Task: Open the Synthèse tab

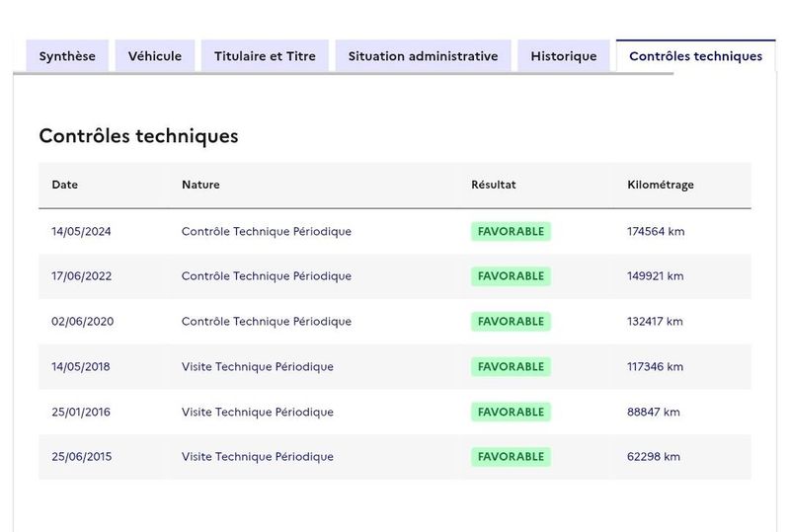Action: point(67,56)
